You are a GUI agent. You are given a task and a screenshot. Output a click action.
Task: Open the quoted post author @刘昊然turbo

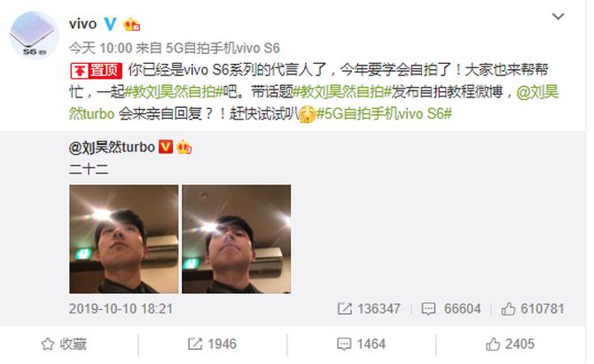tap(112, 147)
